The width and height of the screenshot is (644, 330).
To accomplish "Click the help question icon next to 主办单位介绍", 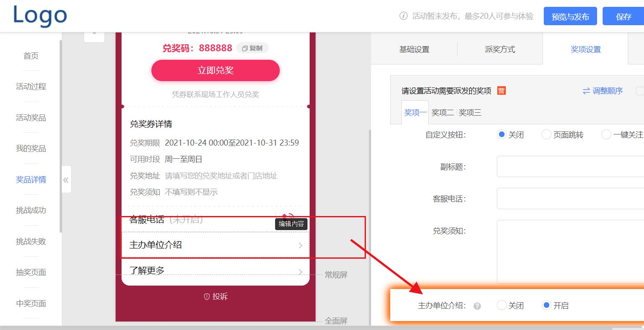I will coord(477,305).
